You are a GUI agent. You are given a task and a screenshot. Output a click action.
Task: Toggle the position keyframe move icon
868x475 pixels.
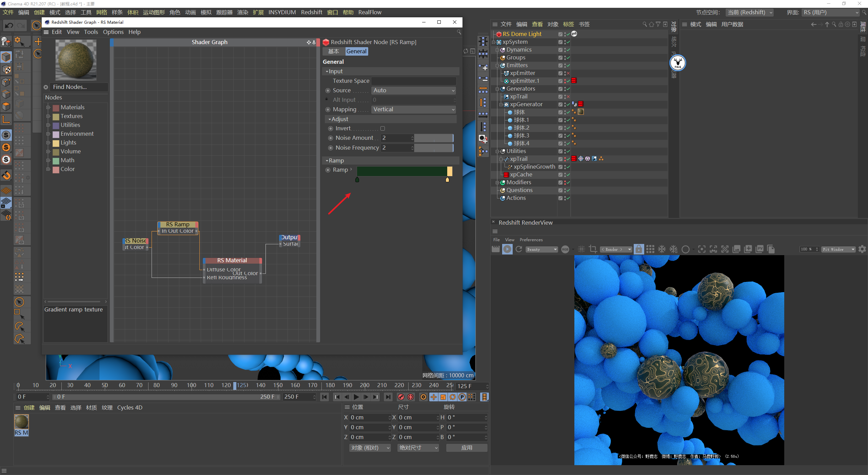[x=433, y=397]
